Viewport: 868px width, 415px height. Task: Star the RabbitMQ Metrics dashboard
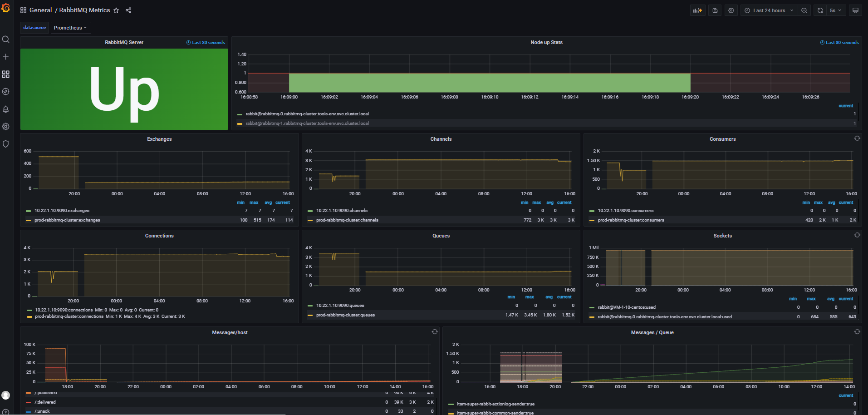[116, 10]
